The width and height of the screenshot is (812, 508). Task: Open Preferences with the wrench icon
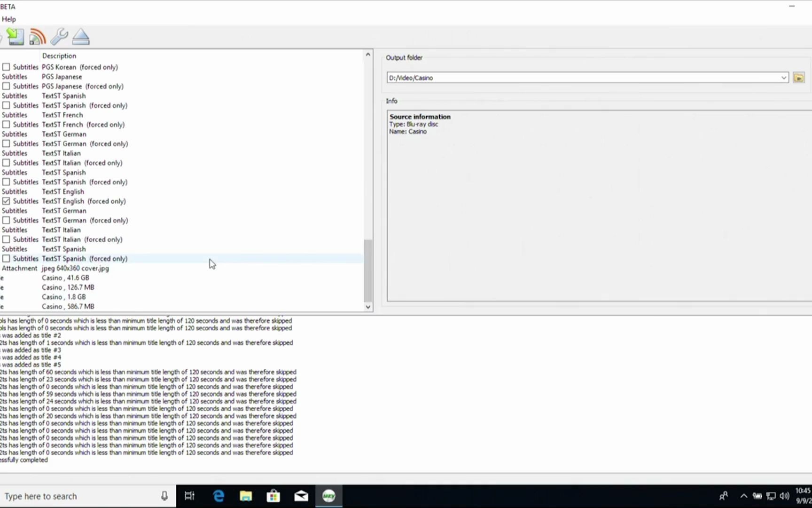point(59,37)
